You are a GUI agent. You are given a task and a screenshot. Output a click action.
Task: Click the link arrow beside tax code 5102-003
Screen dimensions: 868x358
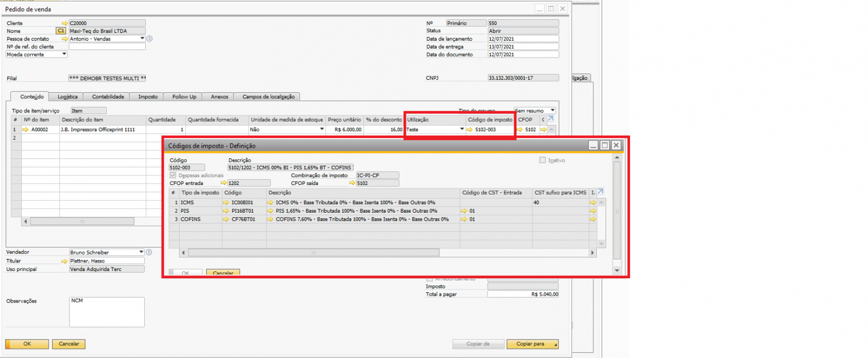click(470, 130)
